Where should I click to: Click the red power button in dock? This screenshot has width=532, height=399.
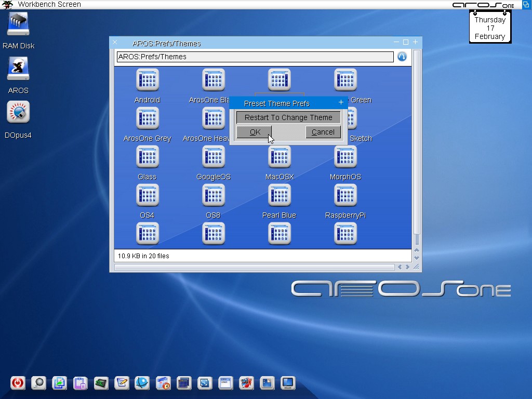click(18, 383)
